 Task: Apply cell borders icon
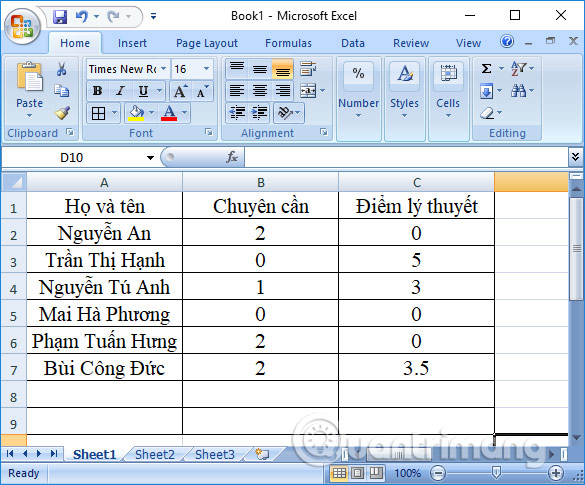pos(98,113)
